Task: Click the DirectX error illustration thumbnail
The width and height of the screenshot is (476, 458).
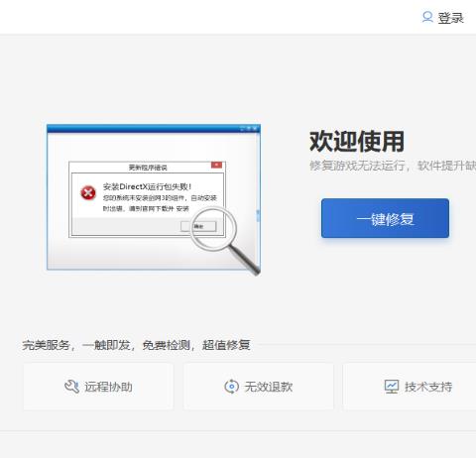Action: click(154, 199)
